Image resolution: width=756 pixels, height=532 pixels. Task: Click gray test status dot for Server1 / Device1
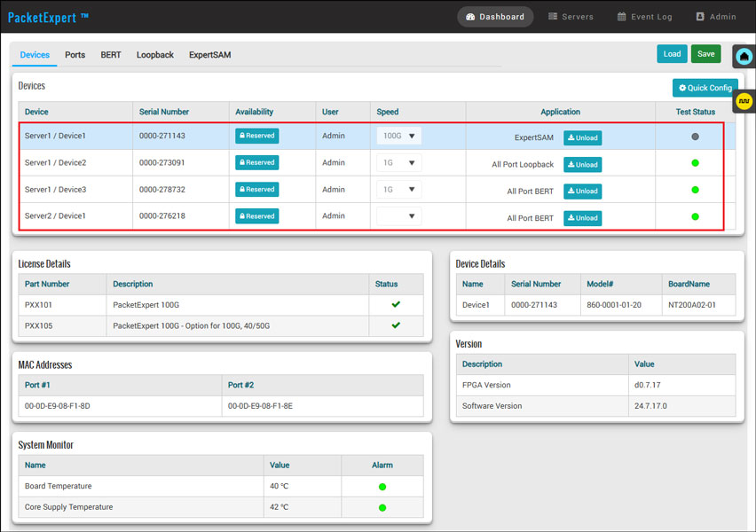tap(695, 137)
